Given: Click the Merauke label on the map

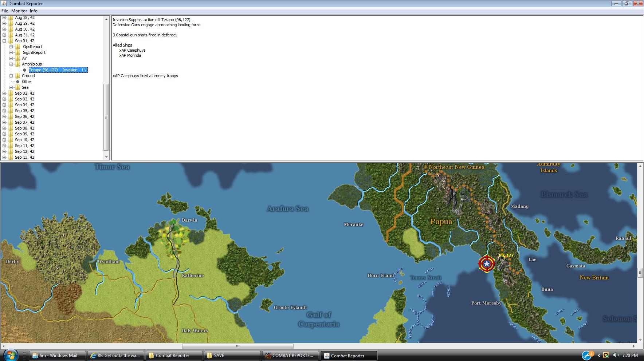Looking at the screenshot, I should pyautogui.click(x=354, y=225).
